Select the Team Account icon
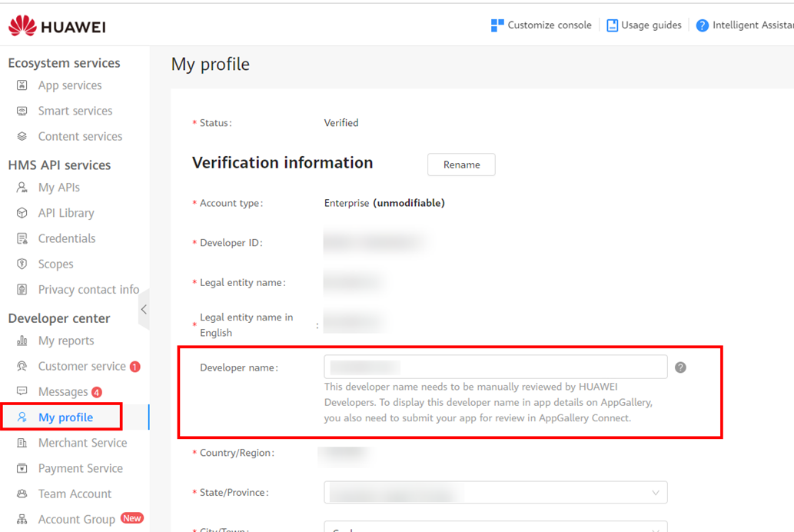794x532 pixels. pyautogui.click(x=22, y=494)
